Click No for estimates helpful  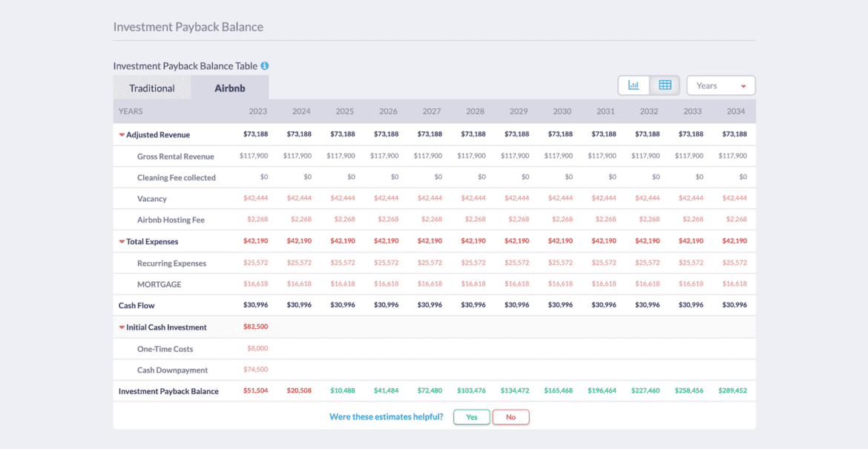[511, 417]
